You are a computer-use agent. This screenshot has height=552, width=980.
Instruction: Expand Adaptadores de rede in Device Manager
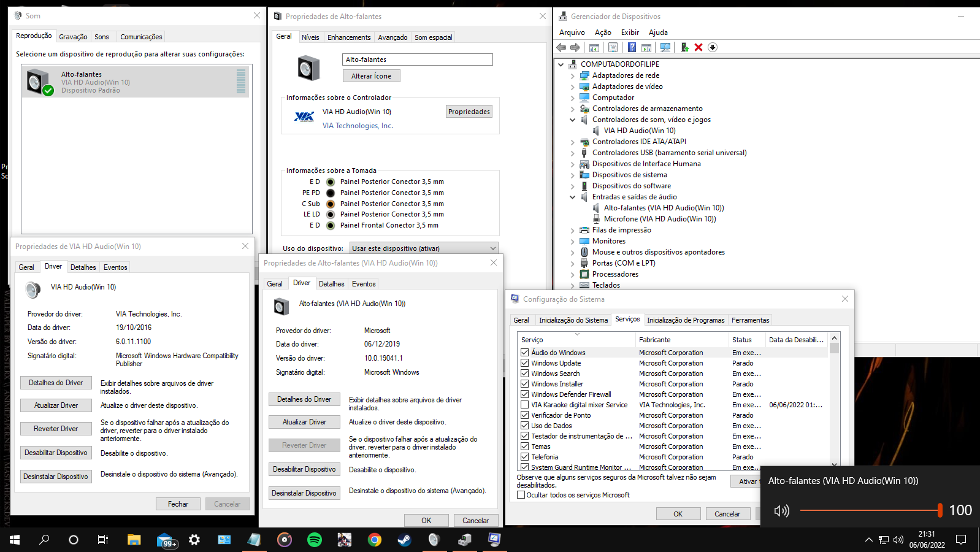(x=572, y=76)
